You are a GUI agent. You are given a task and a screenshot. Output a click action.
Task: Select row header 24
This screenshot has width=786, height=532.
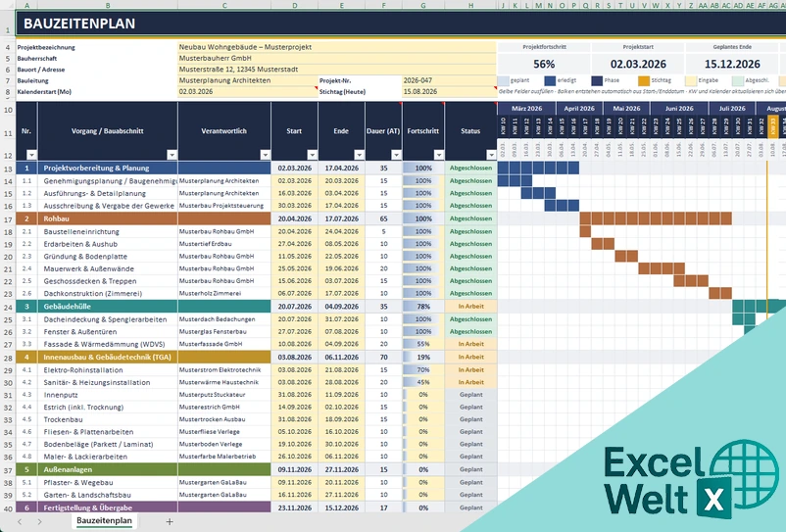[x=8, y=307]
